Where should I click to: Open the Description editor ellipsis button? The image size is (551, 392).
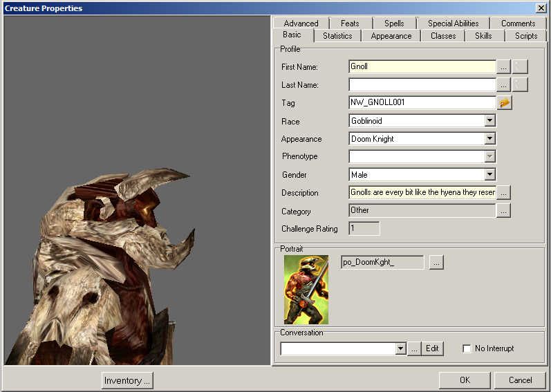coord(504,192)
